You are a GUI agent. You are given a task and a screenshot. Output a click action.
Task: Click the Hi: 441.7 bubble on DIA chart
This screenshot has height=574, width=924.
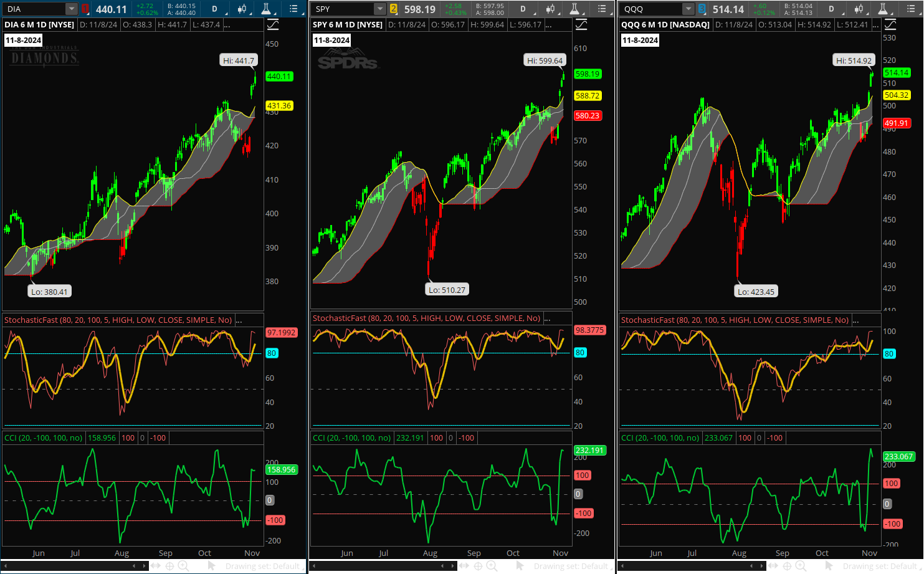pos(239,60)
